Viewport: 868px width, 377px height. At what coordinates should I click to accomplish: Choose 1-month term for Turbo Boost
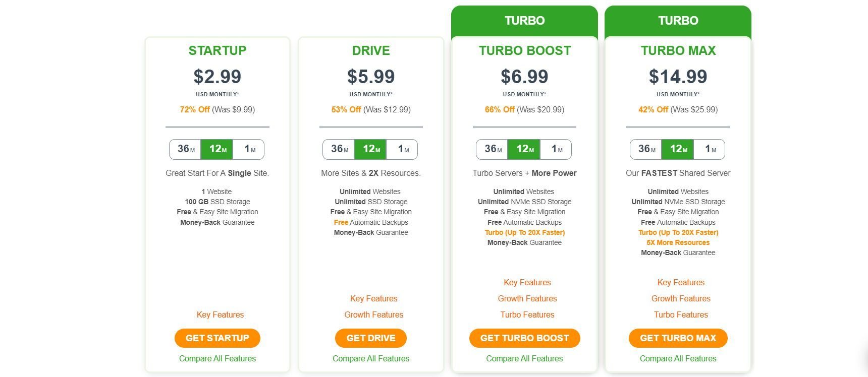pos(556,149)
